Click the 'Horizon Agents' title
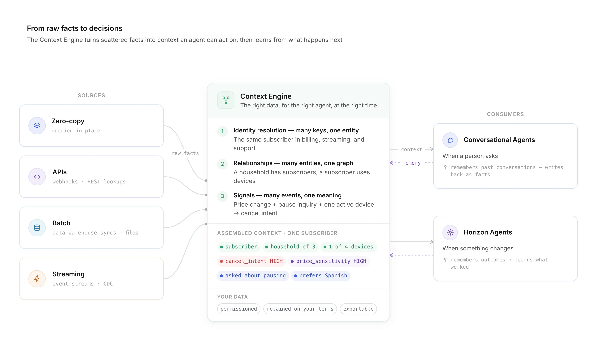The width and height of the screenshot is (597, 364). (488, 232)
